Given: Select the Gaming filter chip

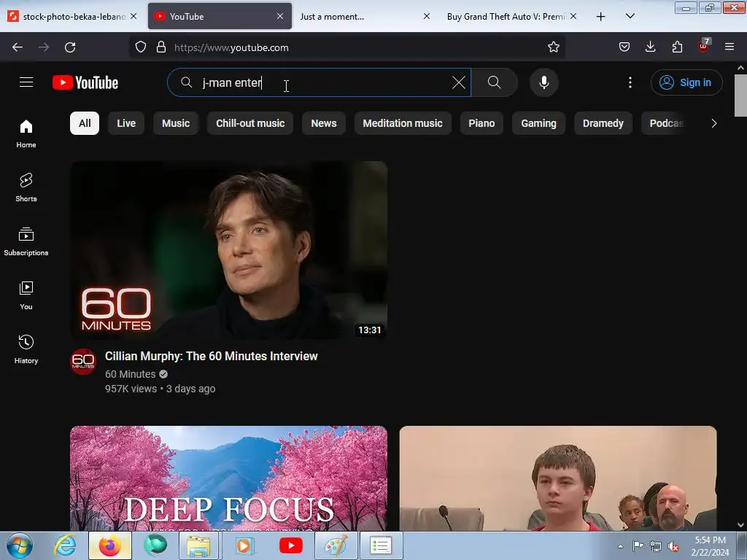Looking at the screenshot, I should (538, 123).
